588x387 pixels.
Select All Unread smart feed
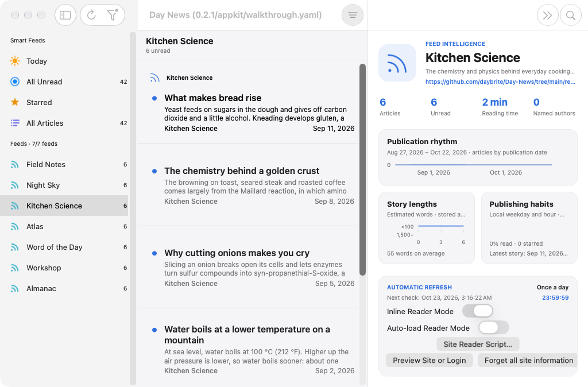coord(64,82)
